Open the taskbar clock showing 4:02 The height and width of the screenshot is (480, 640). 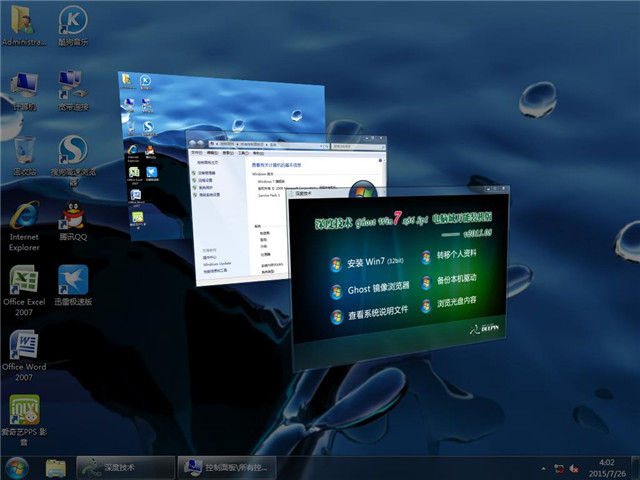coord(607,468)
